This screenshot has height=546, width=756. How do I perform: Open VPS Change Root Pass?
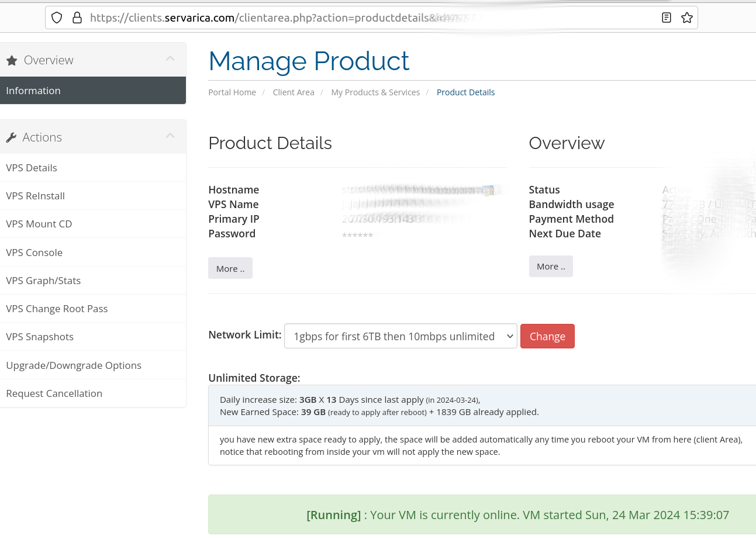click(x=93, y=309)
